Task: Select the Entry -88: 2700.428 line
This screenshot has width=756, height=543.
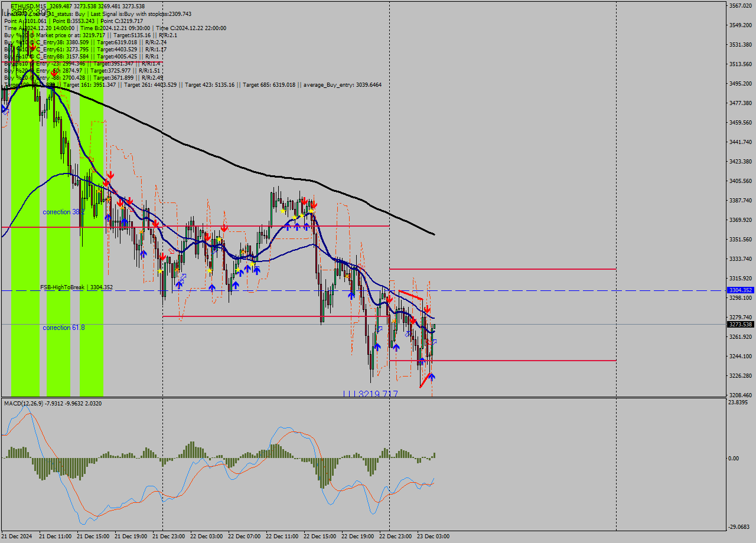Action: [84, 77]
